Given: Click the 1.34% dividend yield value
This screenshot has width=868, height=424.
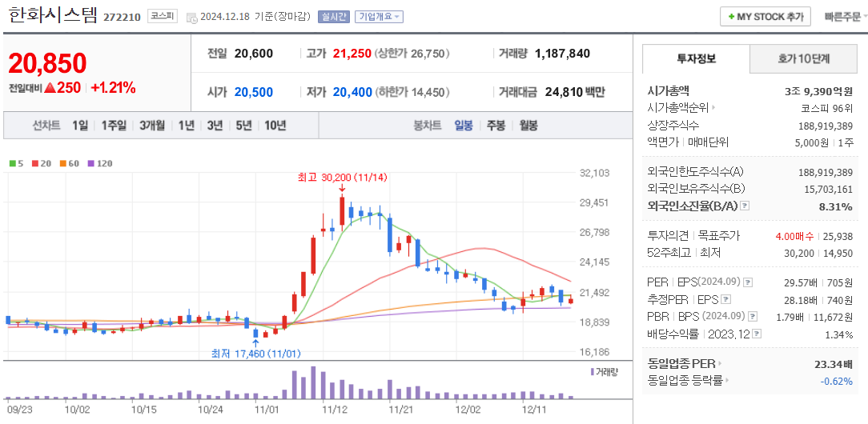Looking at the screenshot, I should (838, 334).
